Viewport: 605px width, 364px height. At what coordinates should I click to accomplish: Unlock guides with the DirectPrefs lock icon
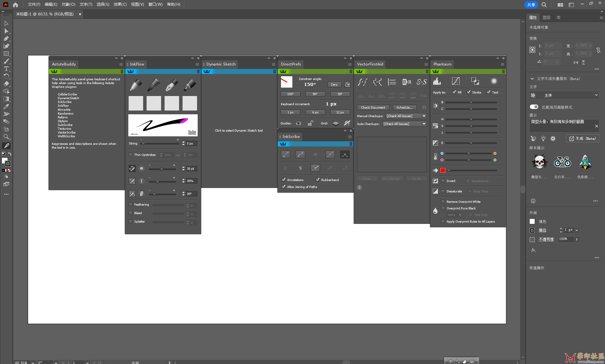[311, 123]
